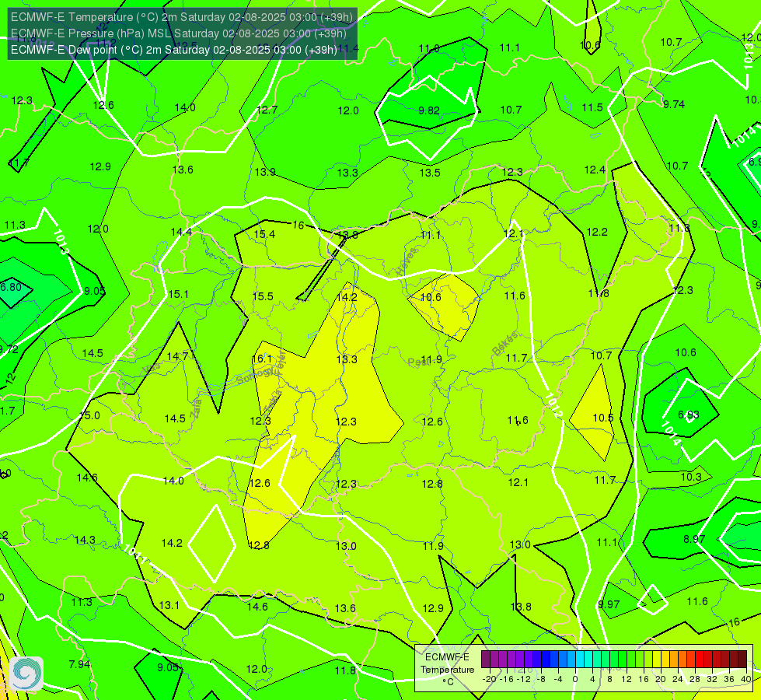Viewport: 761px width, 700px height.
Task: Select the ECMWF-E Temperature 2m layer label
Action: pyautogui.click(x=182, y=17)
